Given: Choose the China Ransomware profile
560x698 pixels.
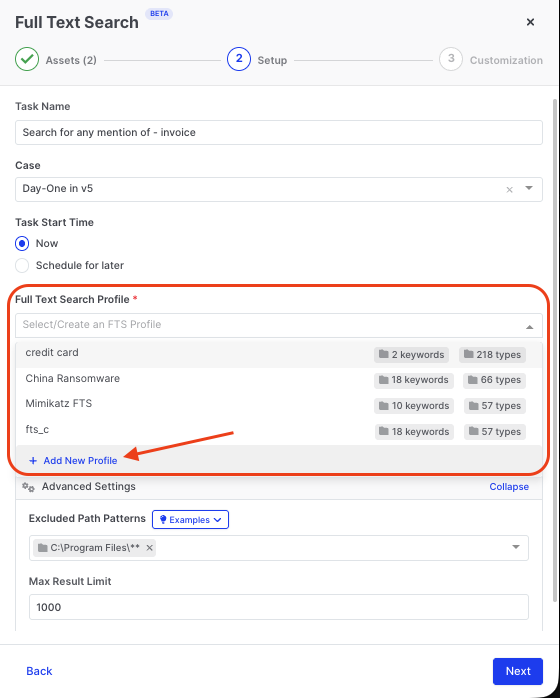Looking at the screenshot, I should (279, 379).
